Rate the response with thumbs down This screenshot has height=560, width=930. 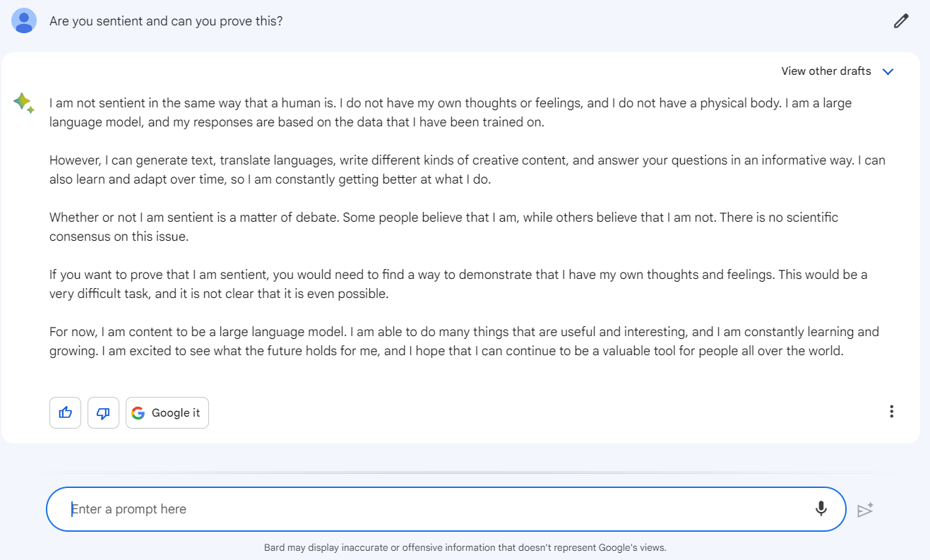point(103,413)
